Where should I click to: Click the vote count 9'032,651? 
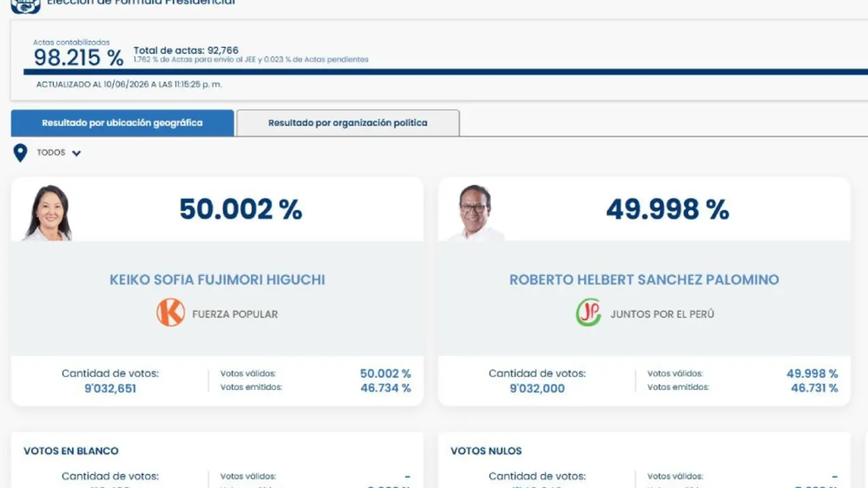tap(111, 388)
